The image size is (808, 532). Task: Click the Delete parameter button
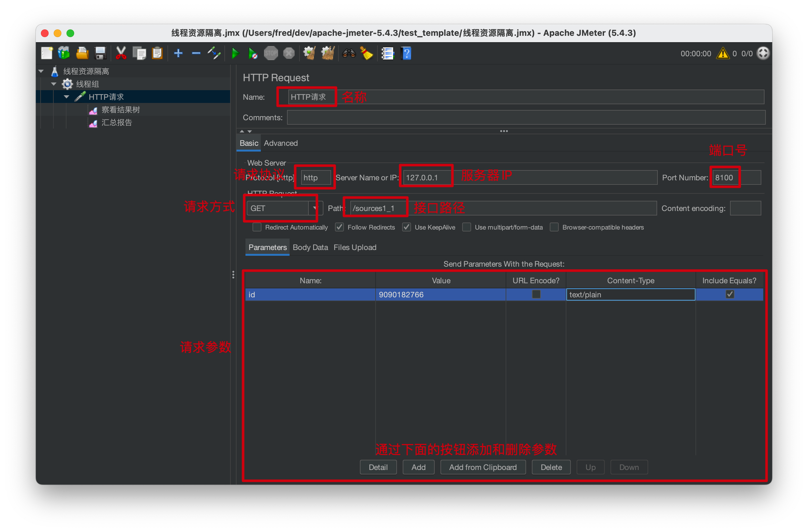(x=551, y=467)
